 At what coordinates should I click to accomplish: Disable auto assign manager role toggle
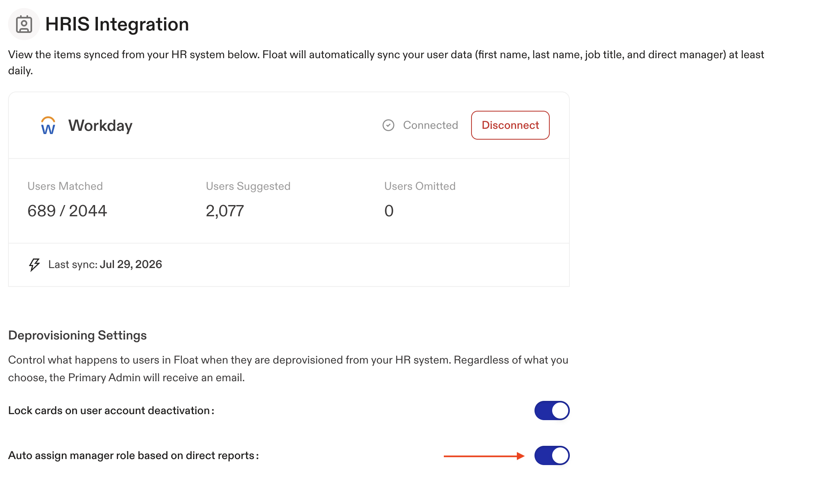pos(552,455)
